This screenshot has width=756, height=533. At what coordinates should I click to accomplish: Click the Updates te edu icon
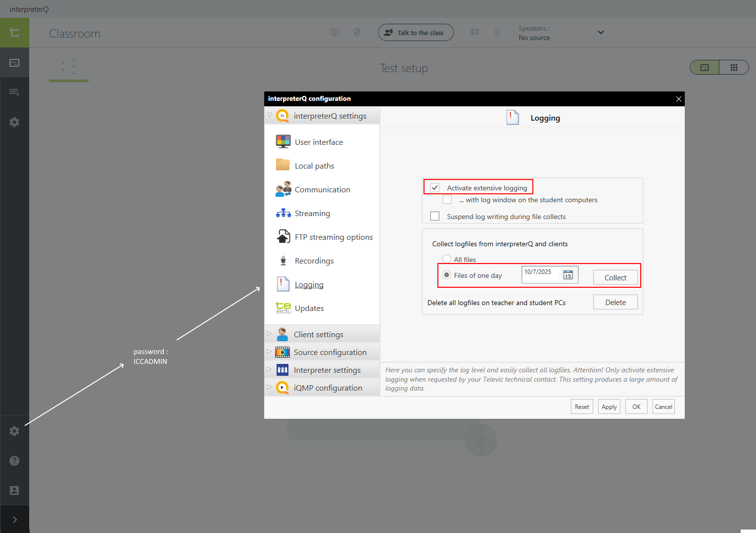[x=283, y=308]
